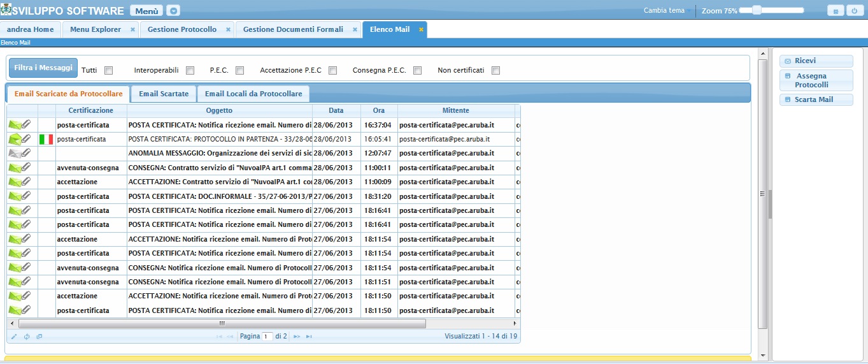Jump to last page of mail grid
Viewport: 868px width, 364px height.
tap(309, 337)
